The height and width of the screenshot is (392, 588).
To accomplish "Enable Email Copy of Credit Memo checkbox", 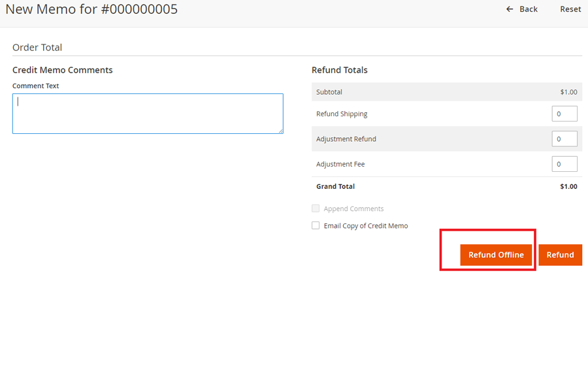I will pyautogui.click(x=316, y=225).
